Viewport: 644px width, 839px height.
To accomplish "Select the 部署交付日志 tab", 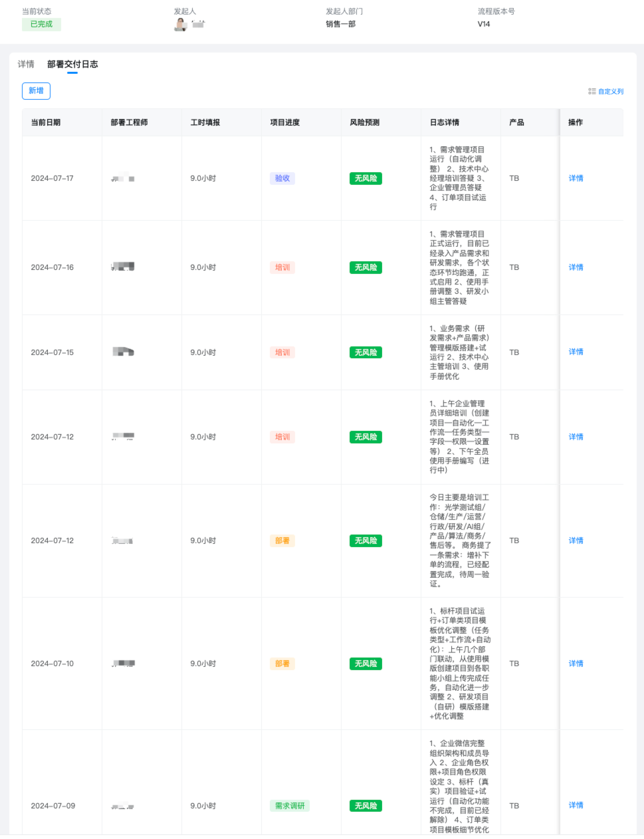I will tap(72, 64).
